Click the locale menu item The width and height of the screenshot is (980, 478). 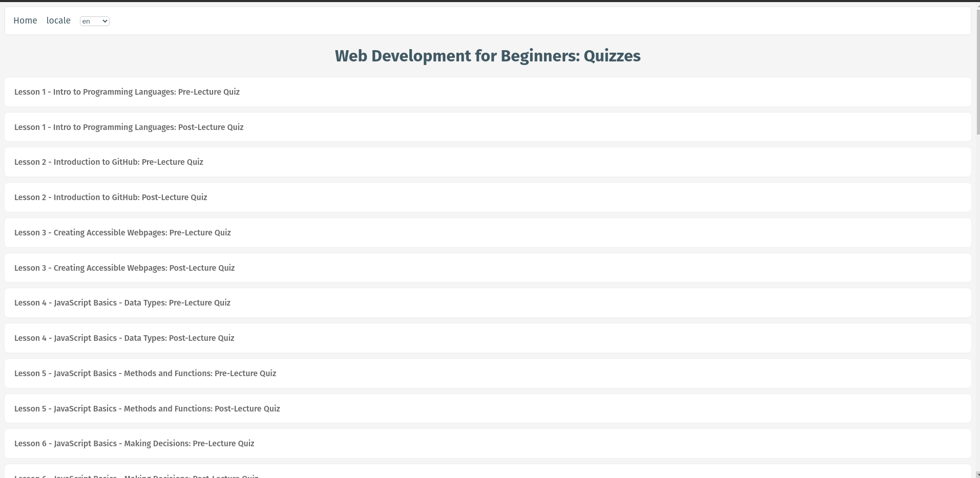[x=58, y=20]
